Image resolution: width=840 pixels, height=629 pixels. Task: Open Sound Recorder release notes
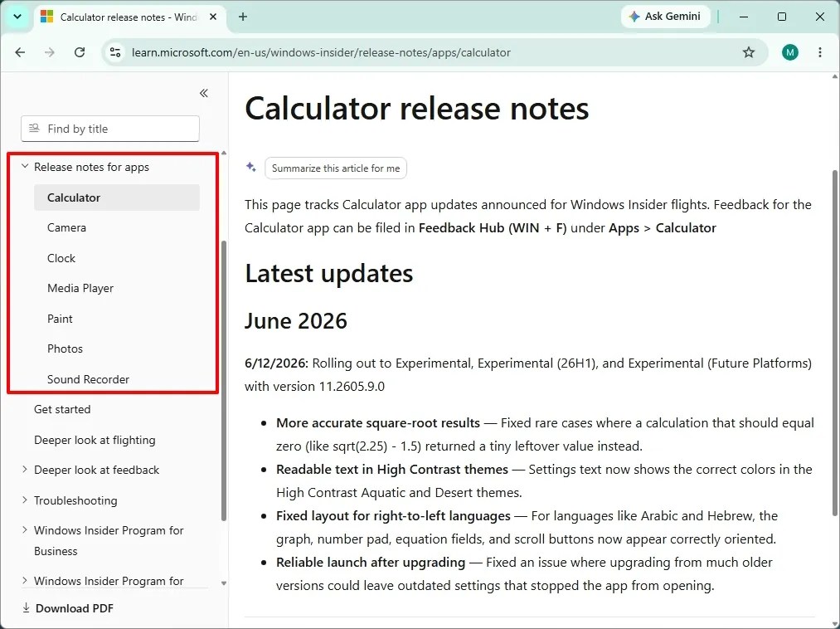click(x=88, y=379)
